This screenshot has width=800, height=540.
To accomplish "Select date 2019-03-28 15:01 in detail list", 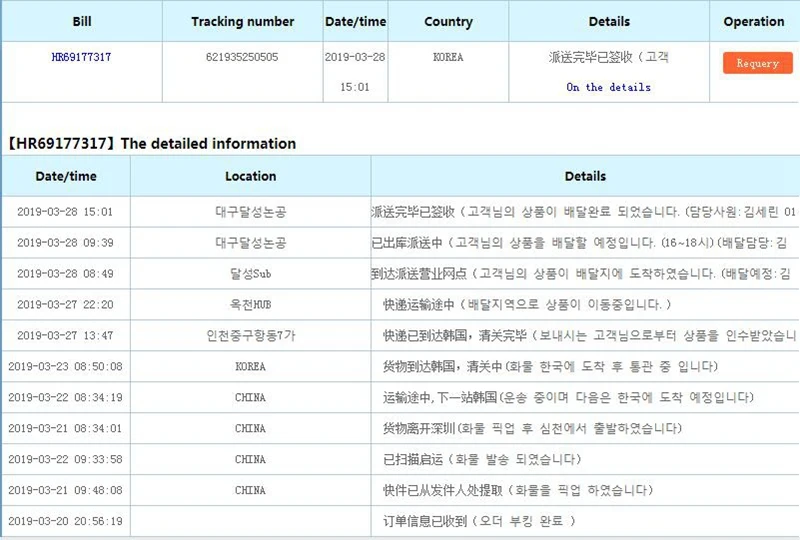I will [65, 212].
